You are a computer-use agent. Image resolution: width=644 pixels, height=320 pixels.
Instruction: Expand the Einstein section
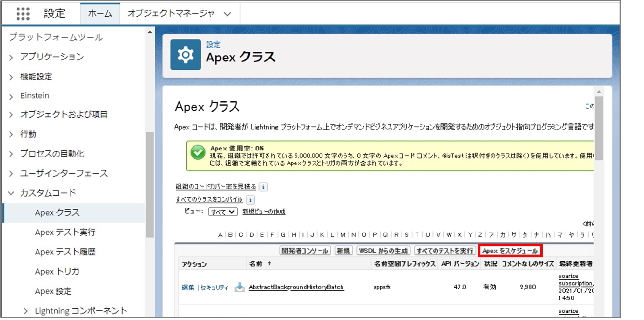[11, 96]
